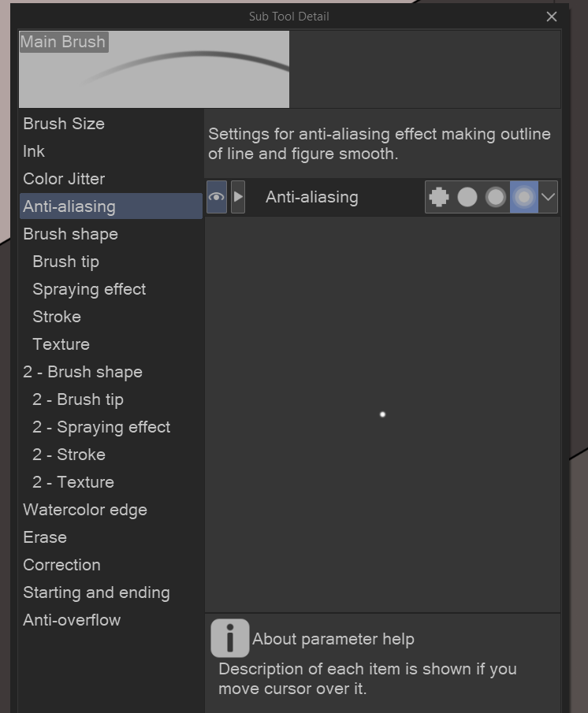Click the parameter help info icon
This screenshot has height=713, width=588.
229,638
